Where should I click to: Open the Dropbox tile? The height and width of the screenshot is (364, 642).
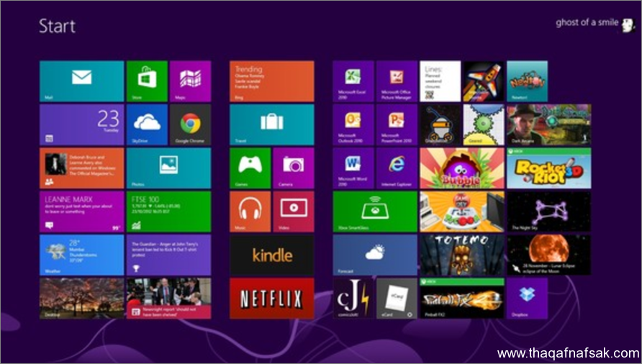point(527,299)
